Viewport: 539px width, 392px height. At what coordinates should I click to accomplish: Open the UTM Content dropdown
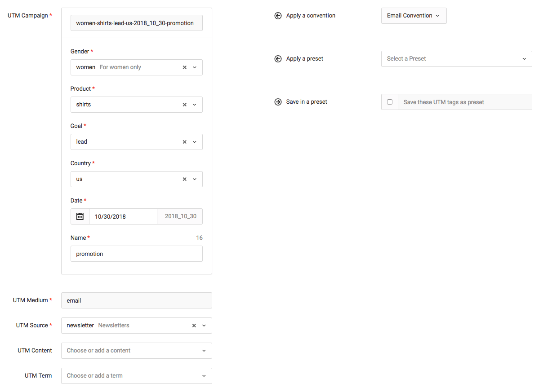(x=204, y=350)
